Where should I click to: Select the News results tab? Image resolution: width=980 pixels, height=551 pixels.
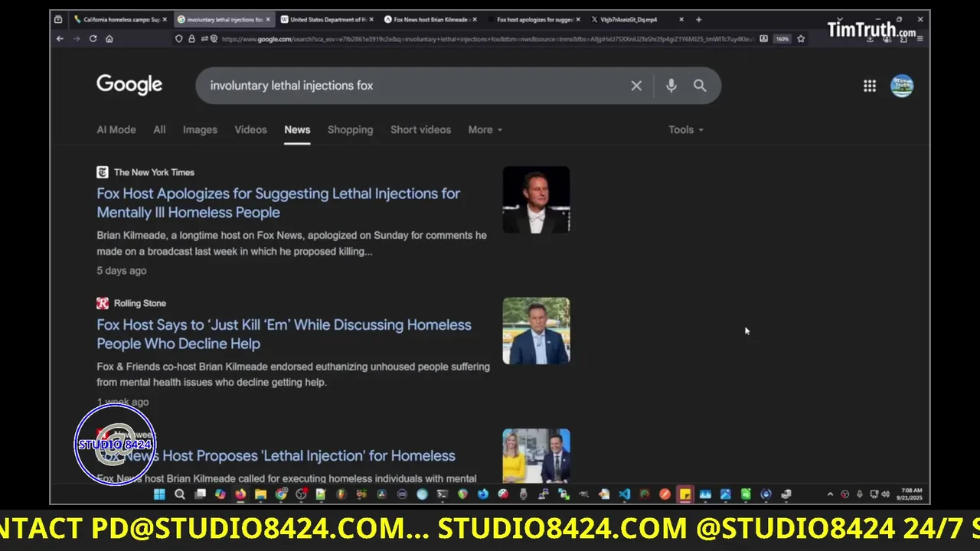297,129
